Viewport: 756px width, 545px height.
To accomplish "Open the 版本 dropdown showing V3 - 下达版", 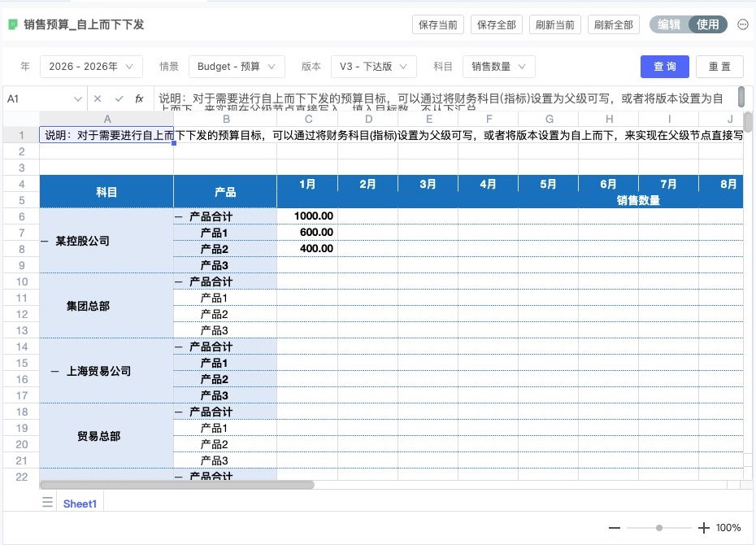I will pyautogui.click(x=374, y=67).
